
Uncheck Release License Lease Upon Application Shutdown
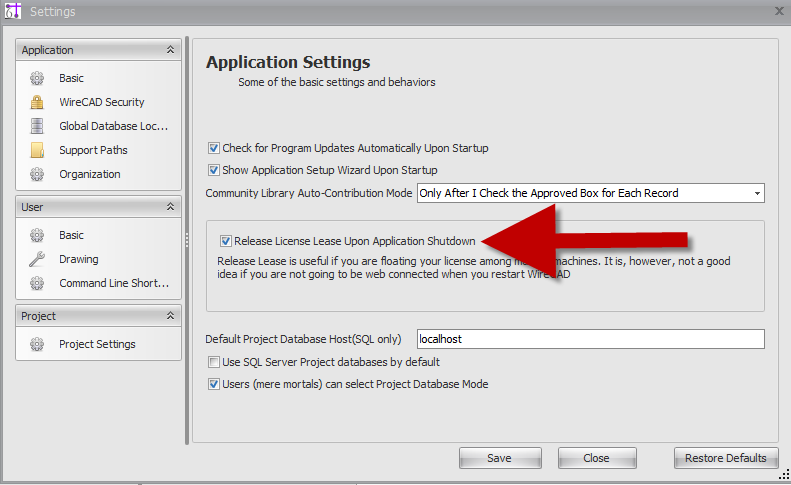[225, 241]
